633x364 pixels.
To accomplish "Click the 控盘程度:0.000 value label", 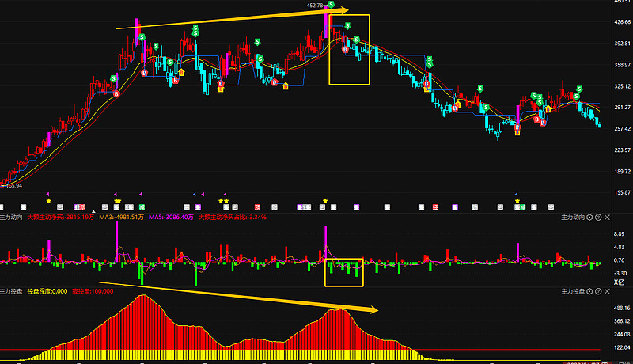I will 47,291.
